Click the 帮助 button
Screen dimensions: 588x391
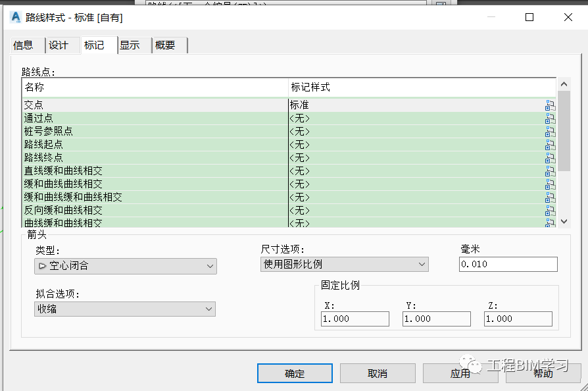coord(543,373)
